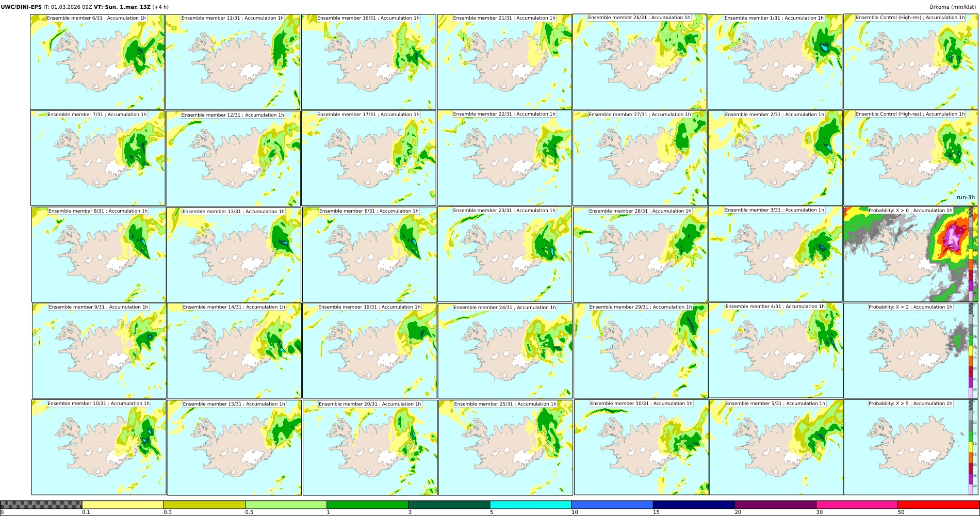
Task: Click the 'Ensemble member 10/31' title
Action: pos(99,404)
